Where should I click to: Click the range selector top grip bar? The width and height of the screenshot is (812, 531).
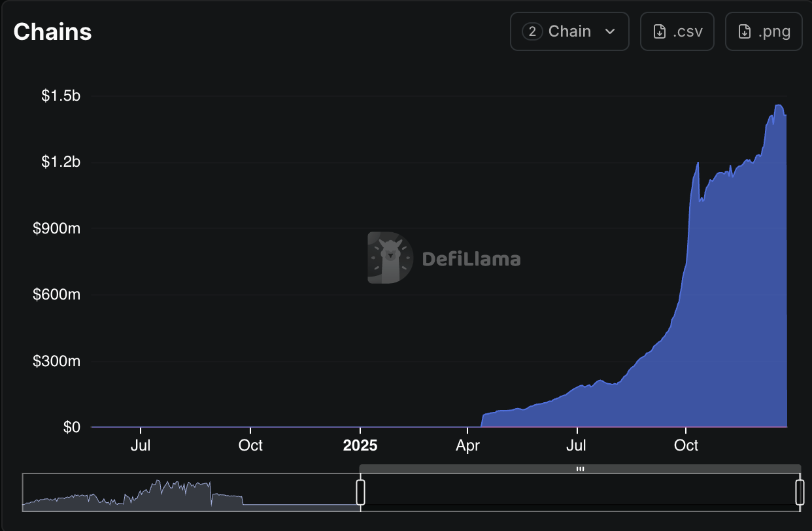[580, 469]
